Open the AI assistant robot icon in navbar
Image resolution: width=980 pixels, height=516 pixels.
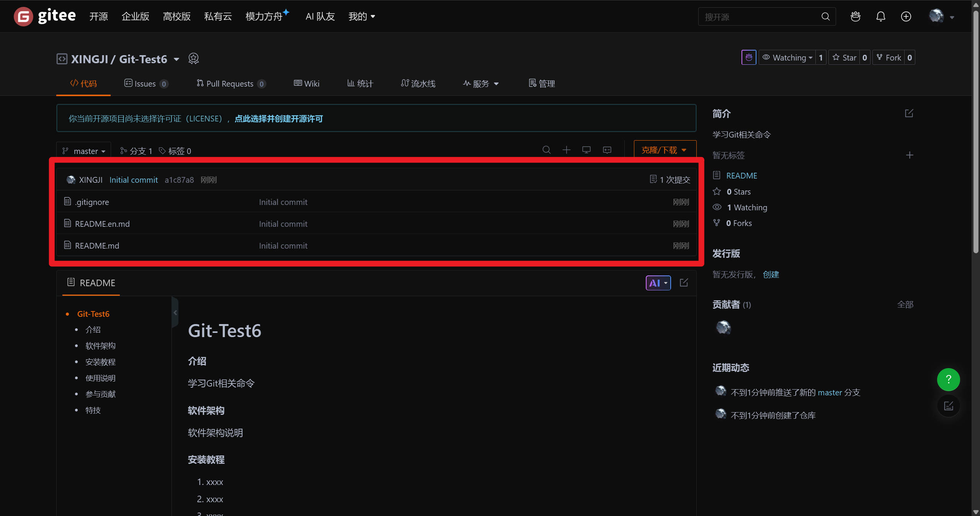[x=855, y=16]
